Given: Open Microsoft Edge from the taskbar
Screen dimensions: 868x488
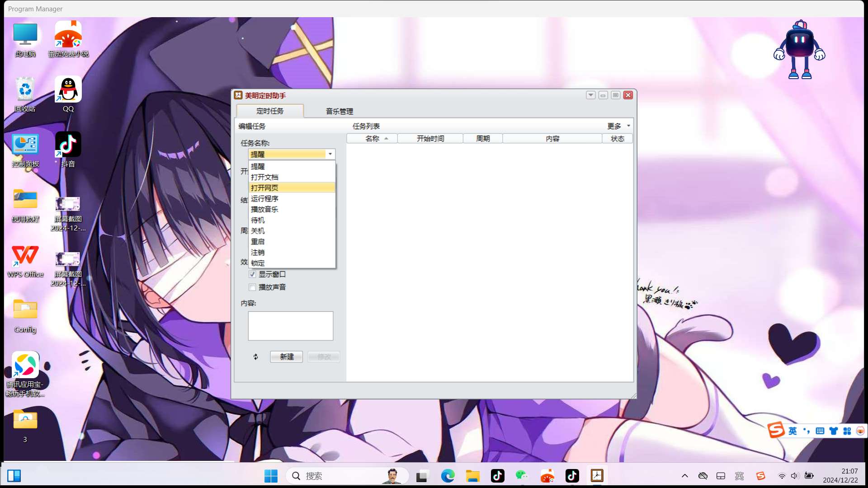Looking at the screenshot, I should point(448,476).
